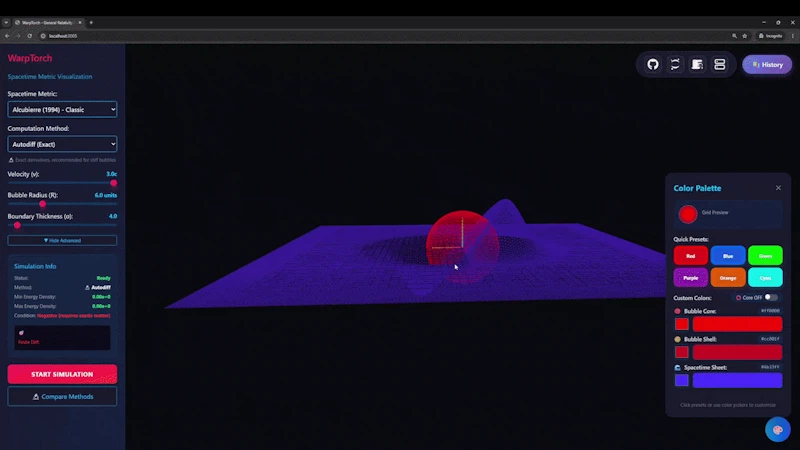The image size is (800, 450).
Task: Open the History panel
Action: 767,65
